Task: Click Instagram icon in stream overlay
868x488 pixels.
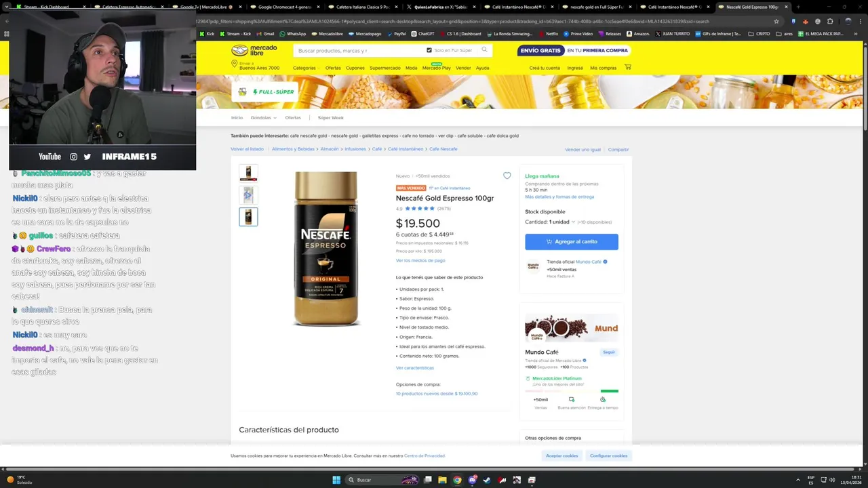Action: [x=74, y=157]
